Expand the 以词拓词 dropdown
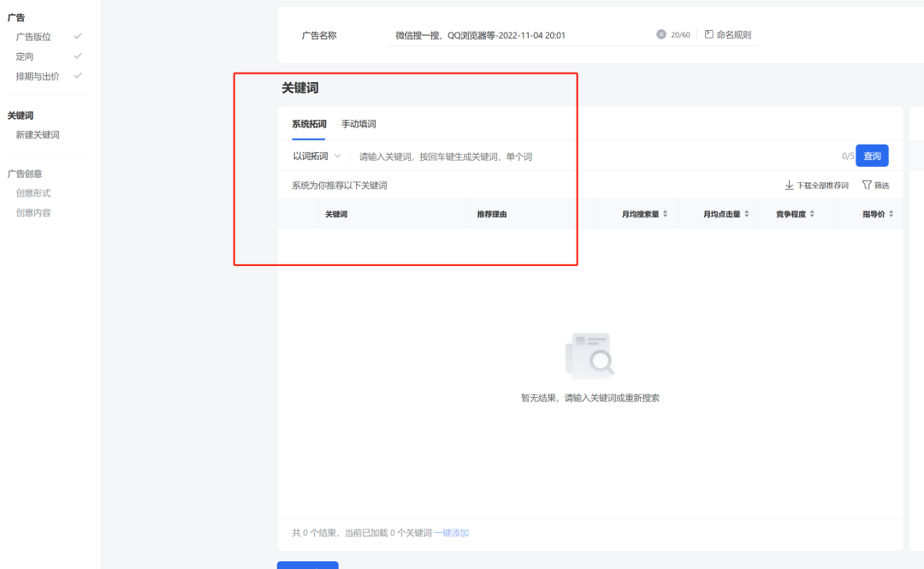Screen dimensions: 924x569 (x=317, y=157)
